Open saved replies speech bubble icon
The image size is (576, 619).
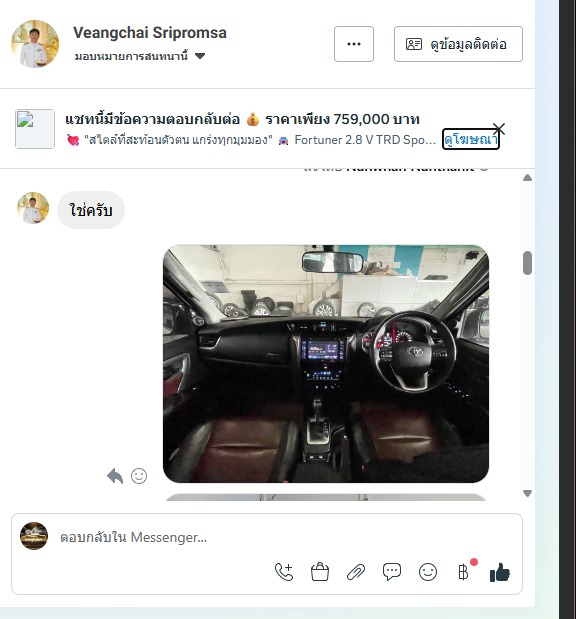(x=392, y=572)
